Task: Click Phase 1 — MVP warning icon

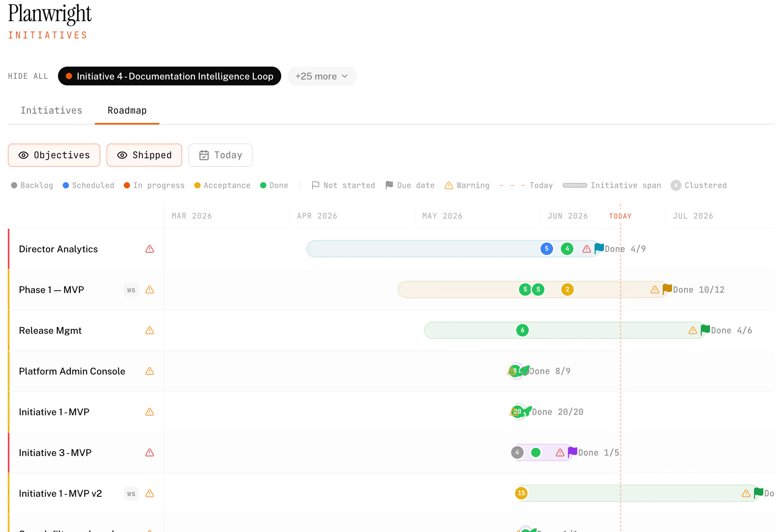Action: pyautogui.click(x=150, y=290)
